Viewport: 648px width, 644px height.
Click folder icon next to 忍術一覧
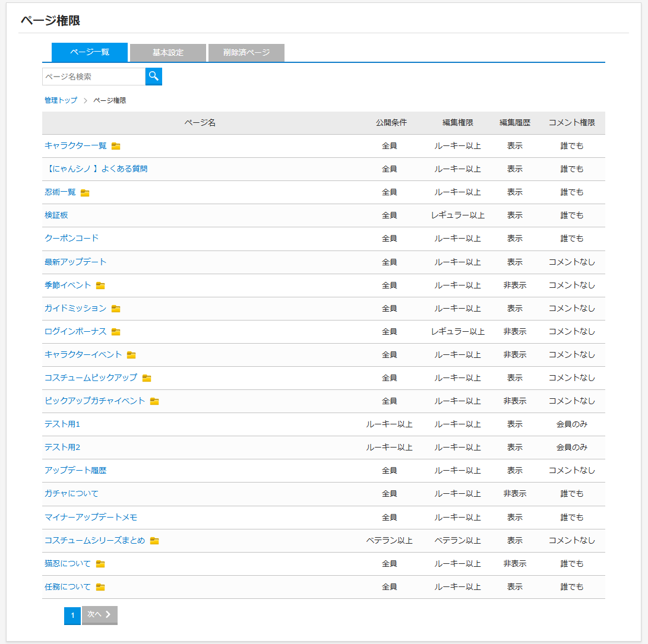click(x=85, y=192)
